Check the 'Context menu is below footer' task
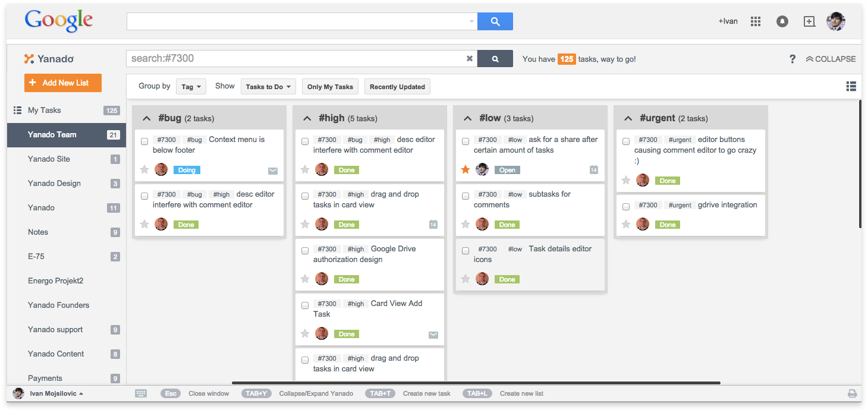This screenshot has height=410, width=868. [144, 141]
